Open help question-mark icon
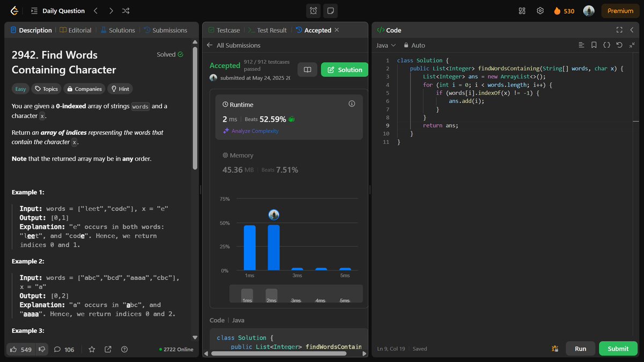 125,349
